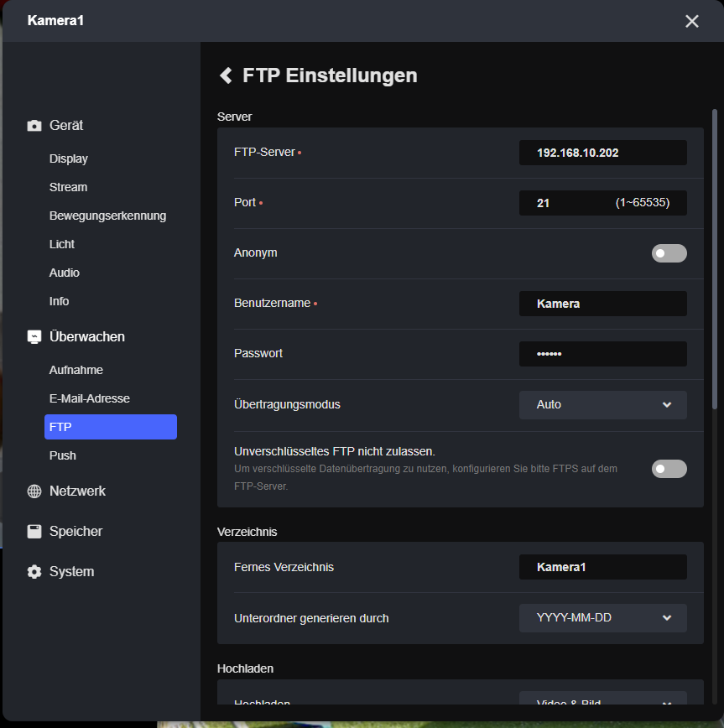This screenshot has width=724, height=728.
Task: Select the FTP menu item
Action: (110, 427)
